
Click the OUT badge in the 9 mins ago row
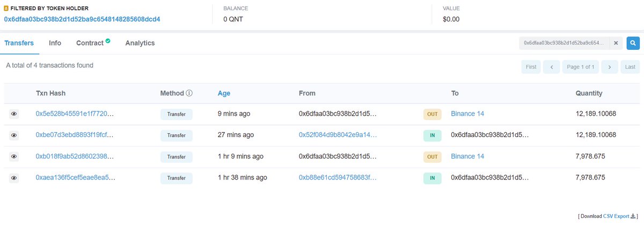[432, 114]
